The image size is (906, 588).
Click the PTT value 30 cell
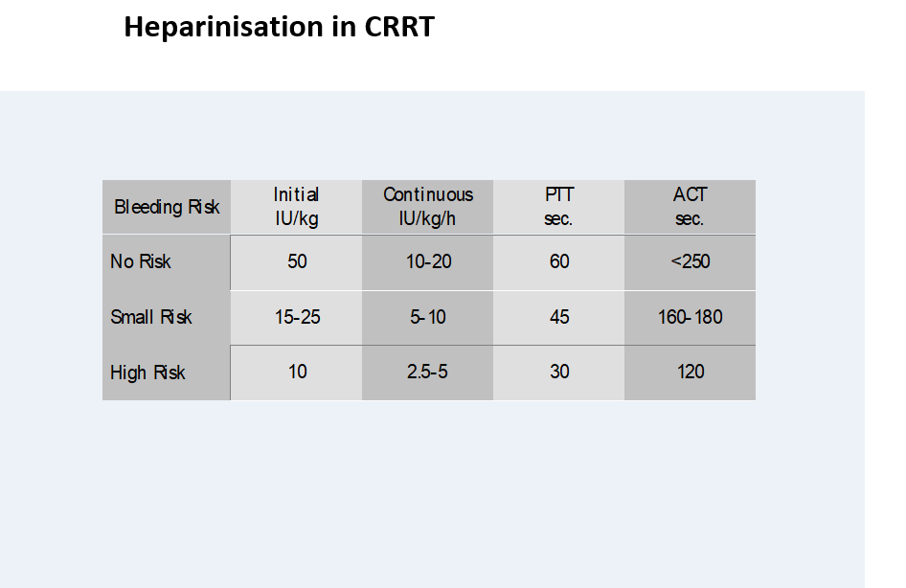click(x=559, y=373)
